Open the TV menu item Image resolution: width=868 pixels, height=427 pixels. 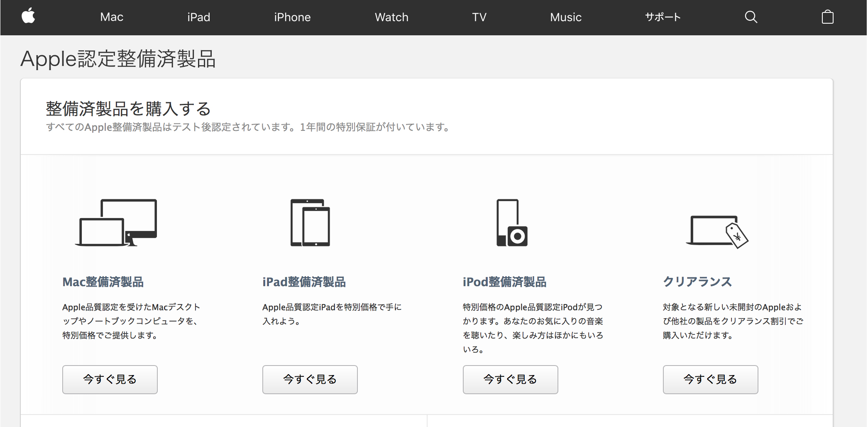click(479, 17)
